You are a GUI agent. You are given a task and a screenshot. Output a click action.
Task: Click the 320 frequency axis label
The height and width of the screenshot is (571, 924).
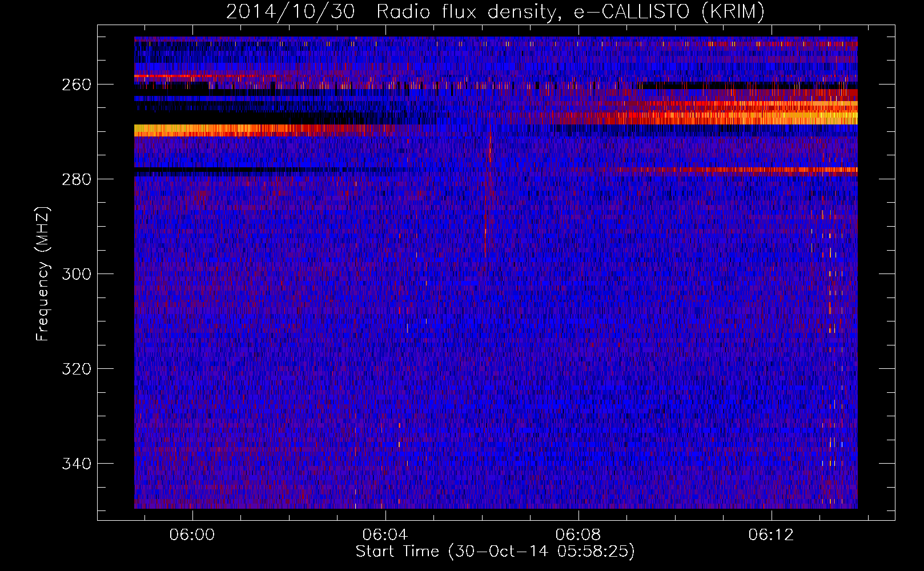pos(77,369)
